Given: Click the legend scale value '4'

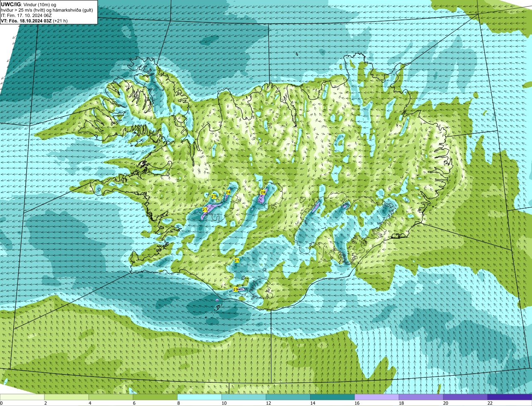Looking at the screenshot, I should click(90, 403).
